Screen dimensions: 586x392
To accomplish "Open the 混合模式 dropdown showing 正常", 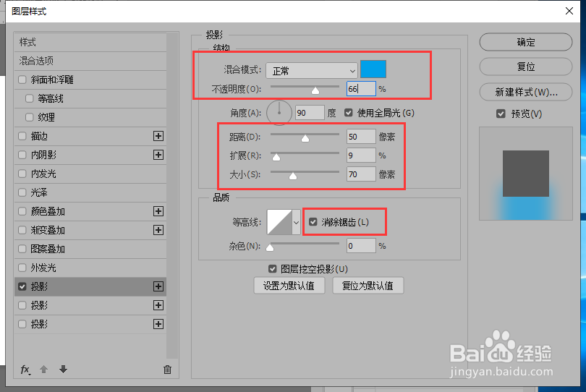I will coord(312,70).
